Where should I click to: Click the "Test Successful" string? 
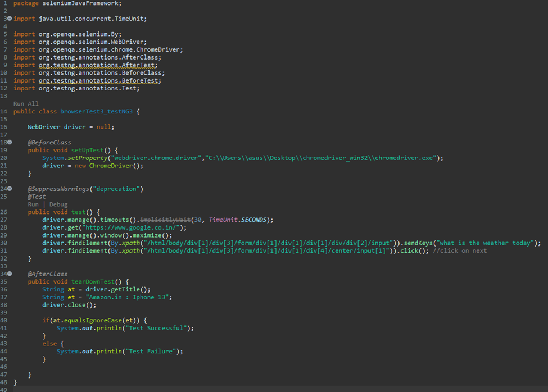tap(156, 328)
